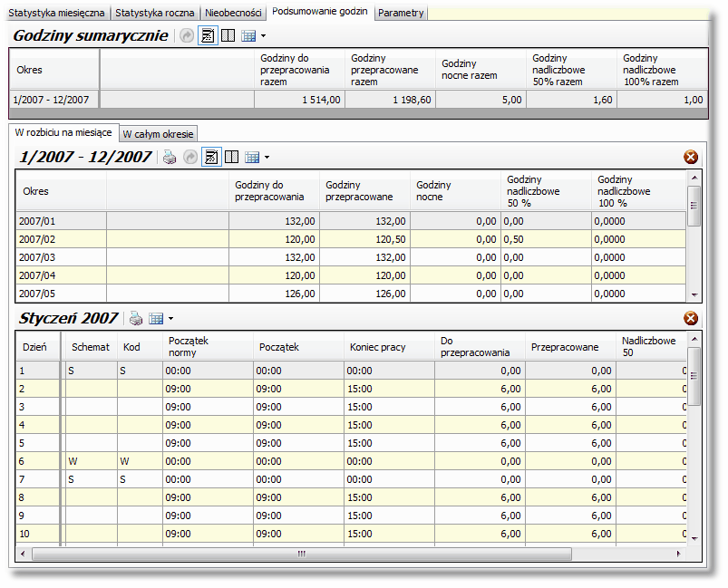Click the 120,50 worked hours cell
The width and height of the screenshot is (728, 588).
pyautogui.click(x=365, y=239)
